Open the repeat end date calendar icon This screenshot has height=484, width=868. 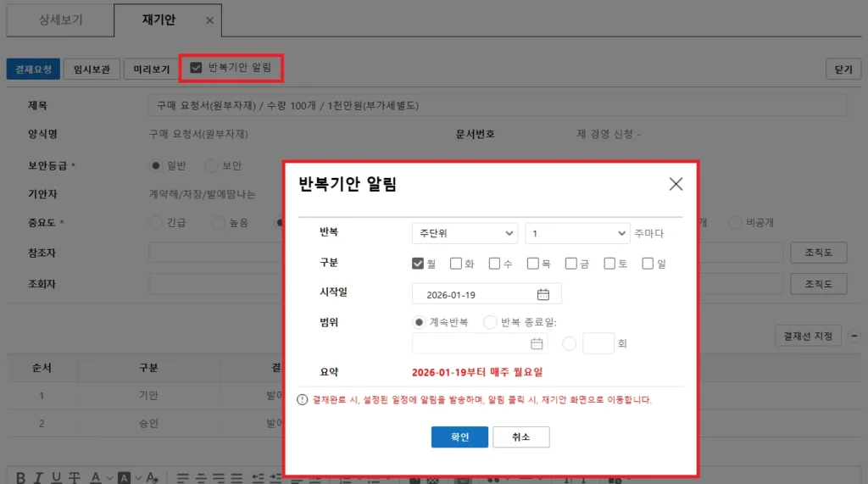point(537,343)
